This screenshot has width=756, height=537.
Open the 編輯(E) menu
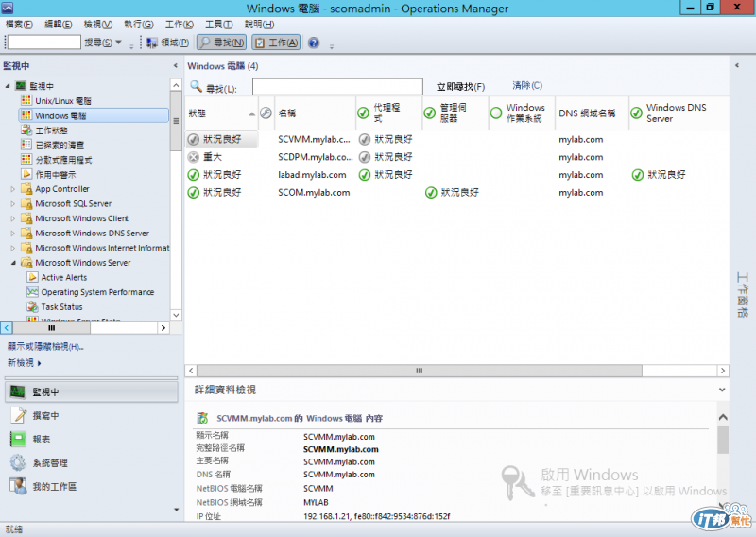pos(59,25)
